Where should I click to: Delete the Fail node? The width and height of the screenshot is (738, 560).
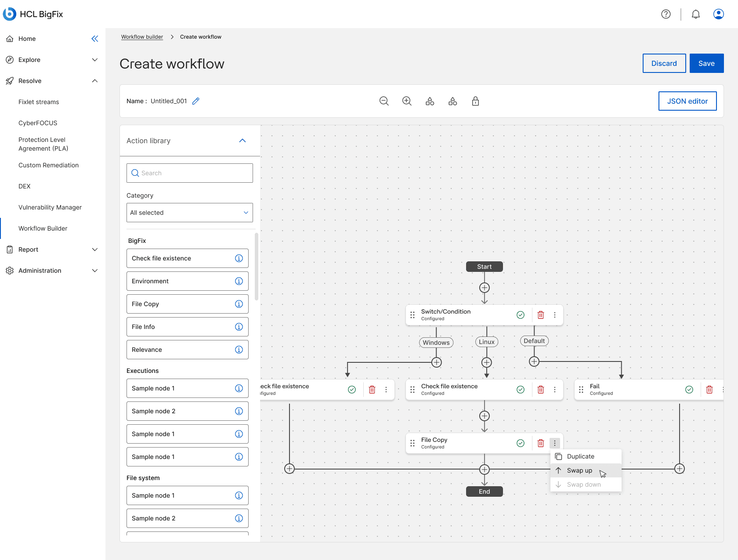click(709, 390)
